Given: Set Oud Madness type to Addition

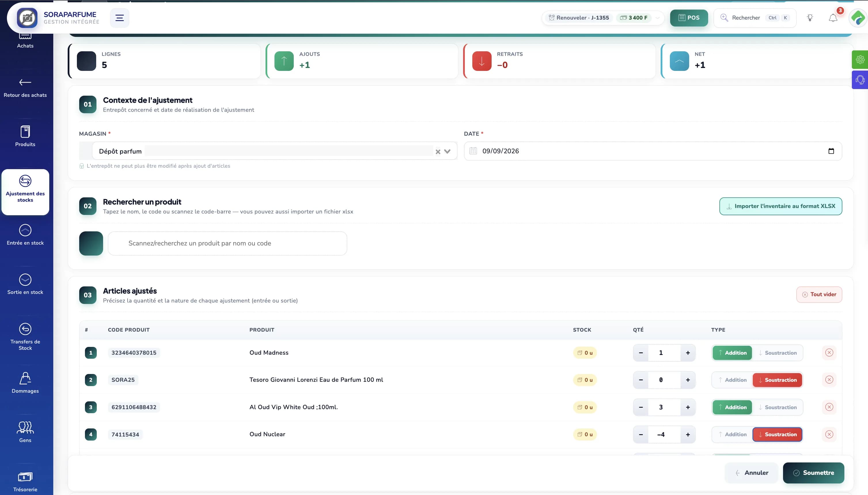Looking at the screenshot, I should coord(732,353).
